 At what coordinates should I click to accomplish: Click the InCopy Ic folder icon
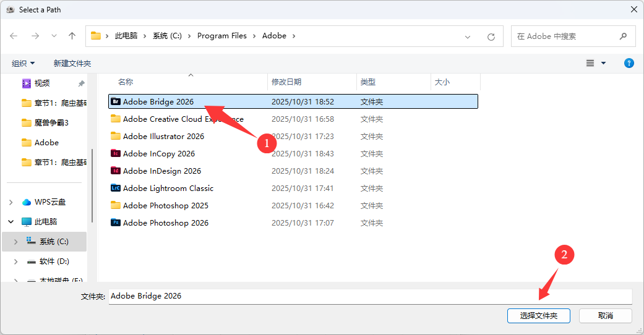tap(116, 153)
